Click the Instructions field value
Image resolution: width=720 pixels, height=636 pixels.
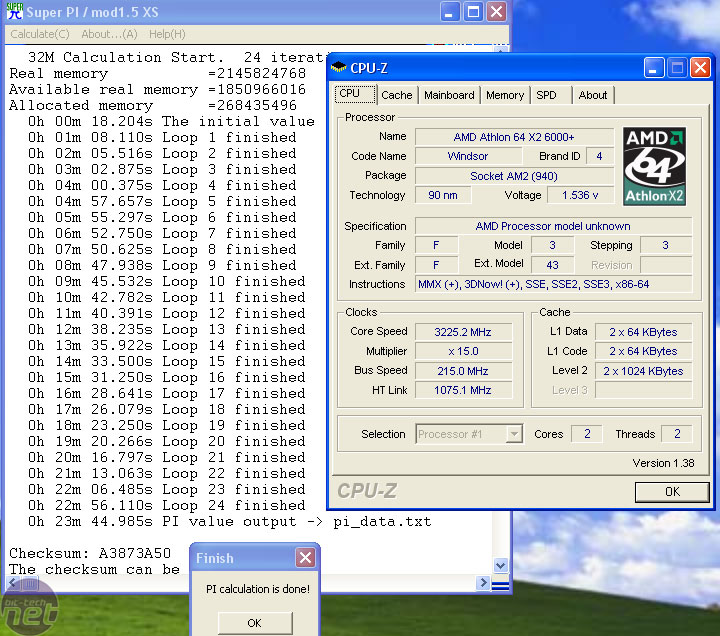coord(553,284)
